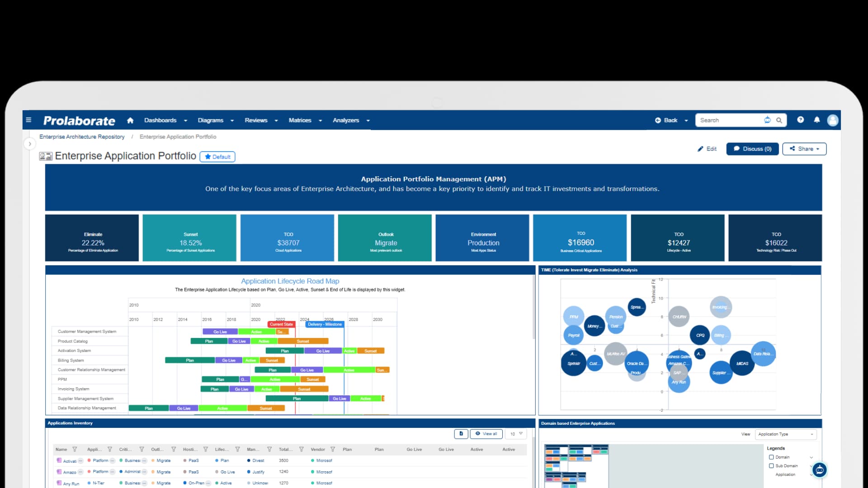Viewport: 868px width, 488px height.
Task: Open the TCO $38707 tile
Action: coord(288,238)
